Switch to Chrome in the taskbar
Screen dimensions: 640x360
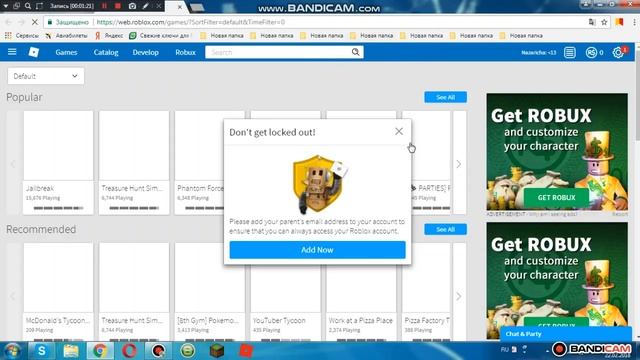100,351
